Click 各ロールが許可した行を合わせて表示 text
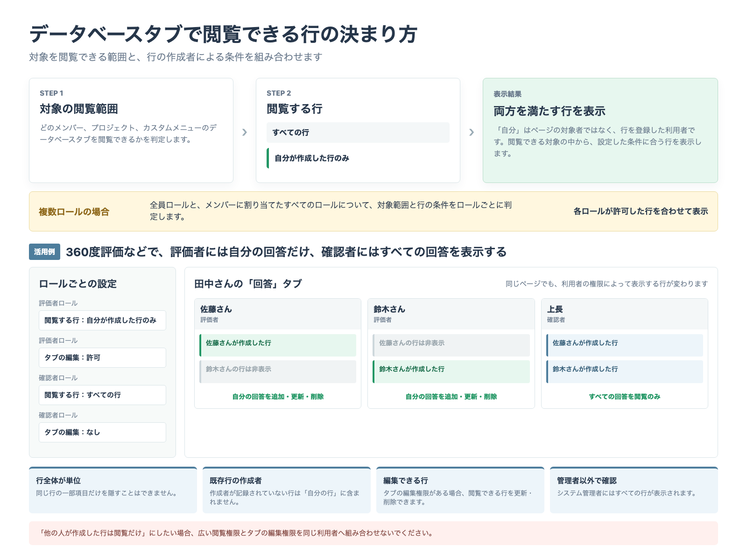This screenshot has height=560, width=747. pyautogui.click(x=641, y=211)
